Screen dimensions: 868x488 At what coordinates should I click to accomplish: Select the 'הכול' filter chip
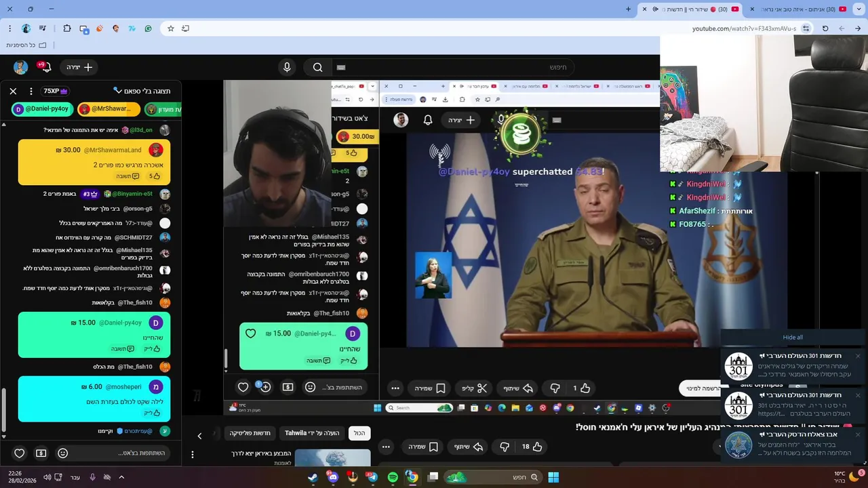click(359, 433)
